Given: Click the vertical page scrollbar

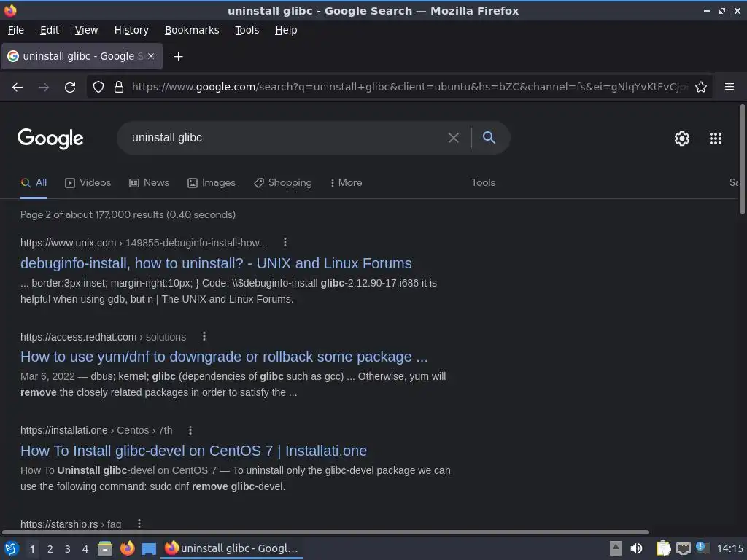Looking at the screenshot, I should tap(742, 160).
